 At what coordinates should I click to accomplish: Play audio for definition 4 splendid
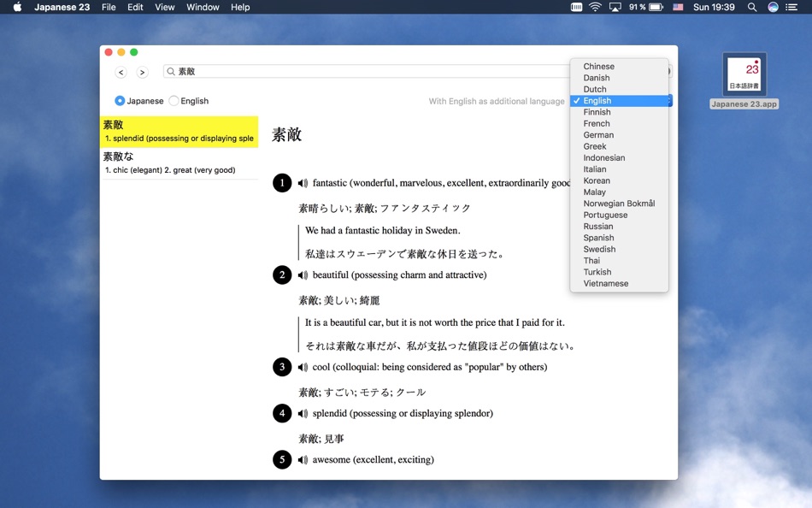point(303,413)
